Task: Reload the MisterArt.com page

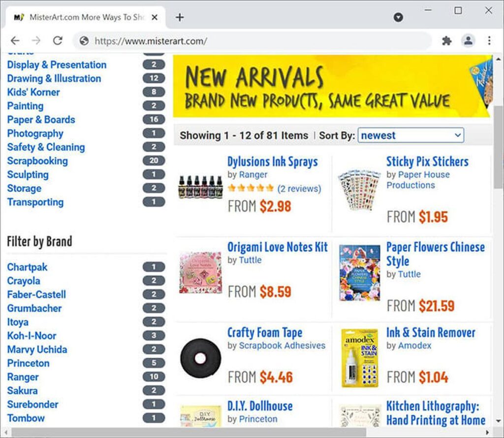Action: coord(58,40)
